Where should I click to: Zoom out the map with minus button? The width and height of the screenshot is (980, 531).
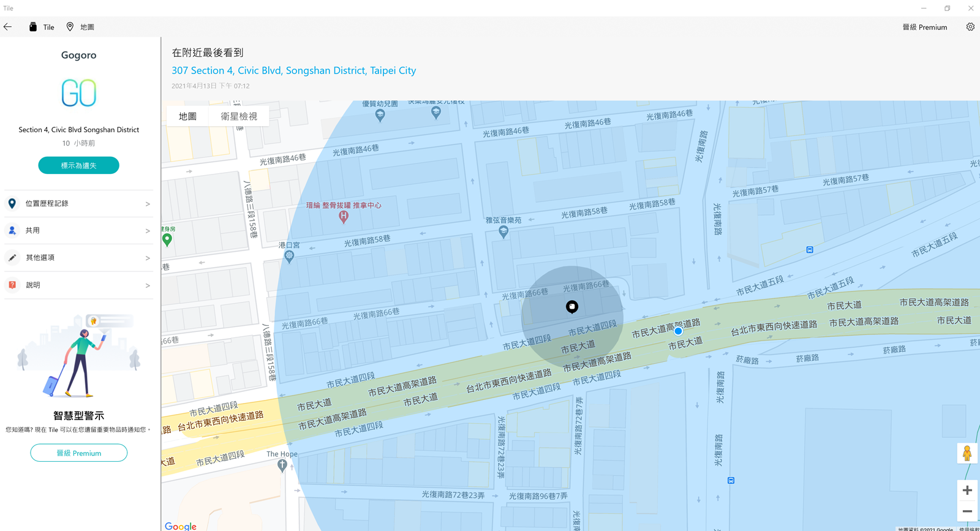click(x=967, y=511)
